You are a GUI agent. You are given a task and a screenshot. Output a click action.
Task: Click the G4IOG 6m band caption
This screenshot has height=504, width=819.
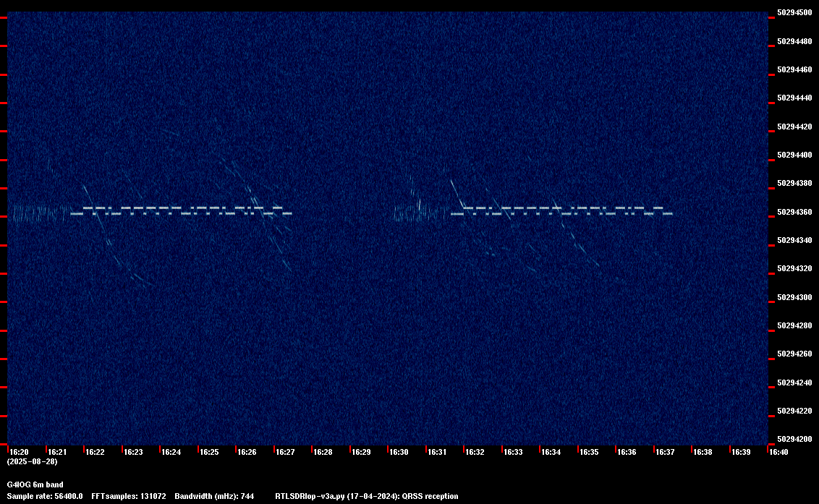[x=35, y=484]
